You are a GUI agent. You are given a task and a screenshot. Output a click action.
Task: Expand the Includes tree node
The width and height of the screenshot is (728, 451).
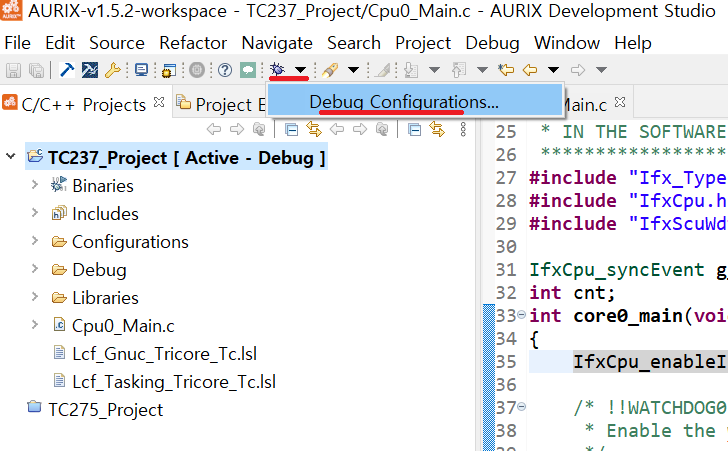coord(35,213)
